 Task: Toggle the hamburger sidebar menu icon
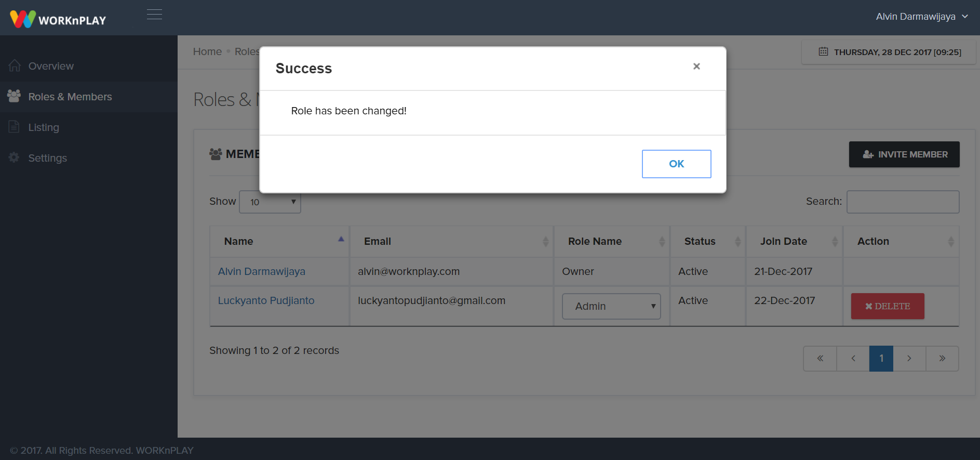coord(154,15)
